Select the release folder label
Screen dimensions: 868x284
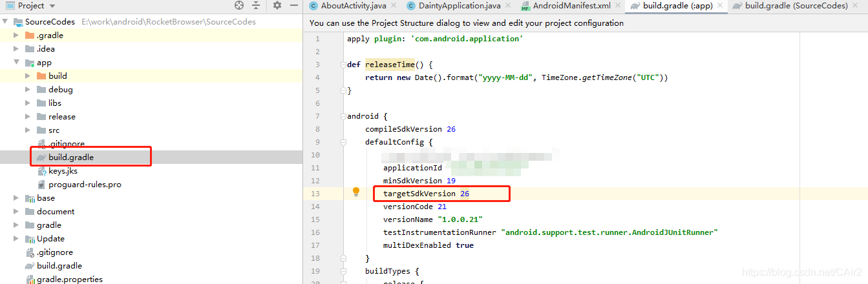(x=62, y=117)
